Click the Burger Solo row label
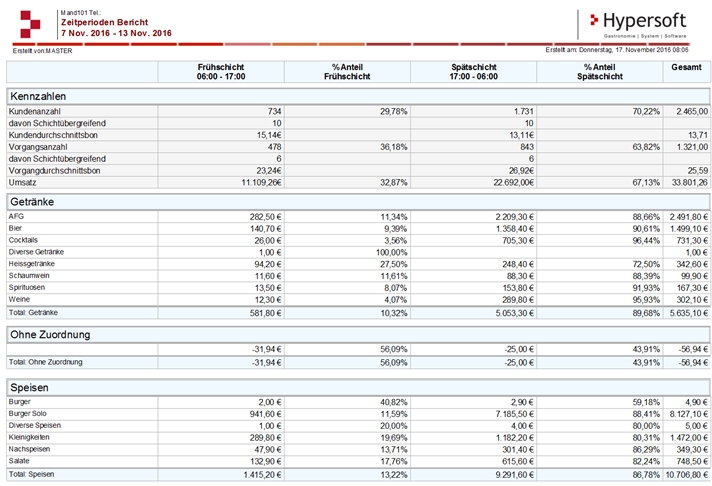This screenshot has height=486, width=712. coord(27,413)
